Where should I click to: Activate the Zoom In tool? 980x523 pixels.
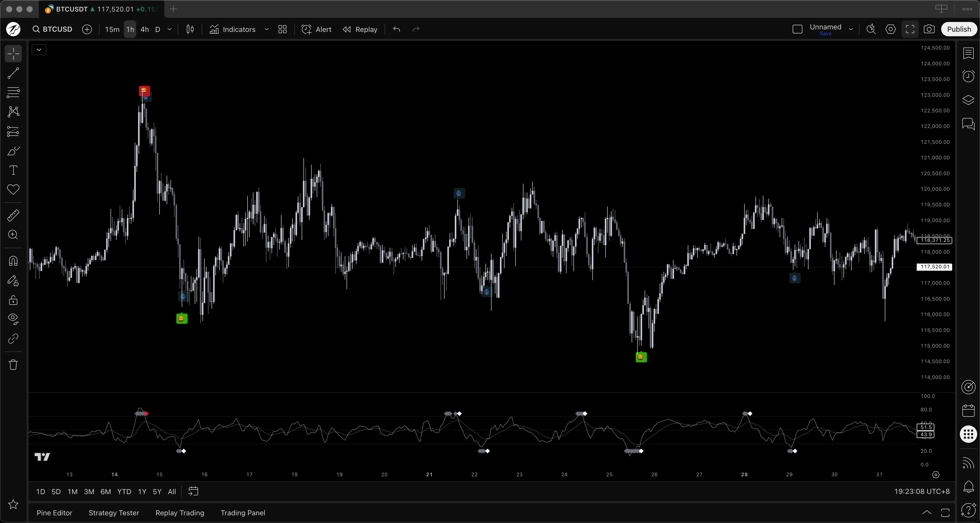point(13,235)
